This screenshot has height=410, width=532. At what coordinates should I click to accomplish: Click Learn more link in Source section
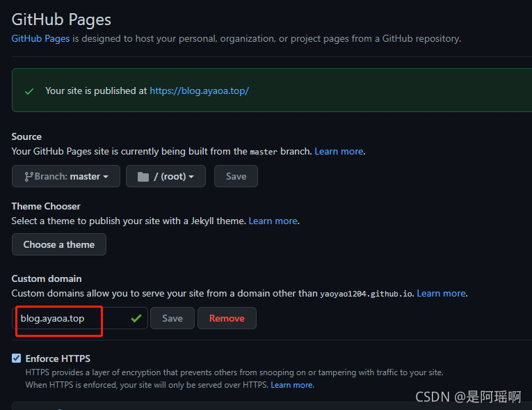(x=339, y=151)
